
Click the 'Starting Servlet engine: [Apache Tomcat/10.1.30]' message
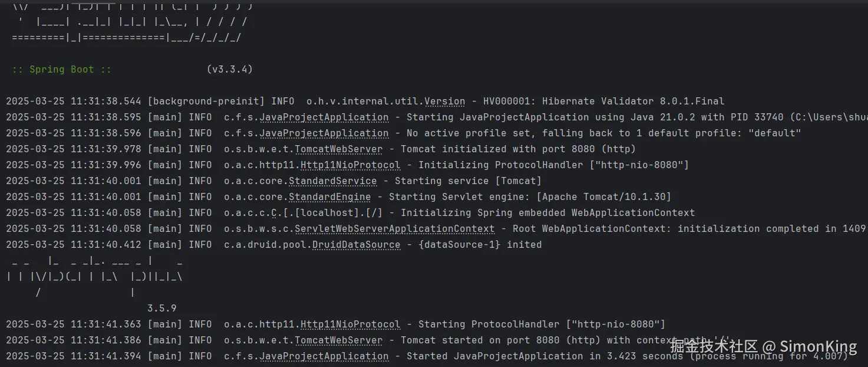(x=530, y=197)
